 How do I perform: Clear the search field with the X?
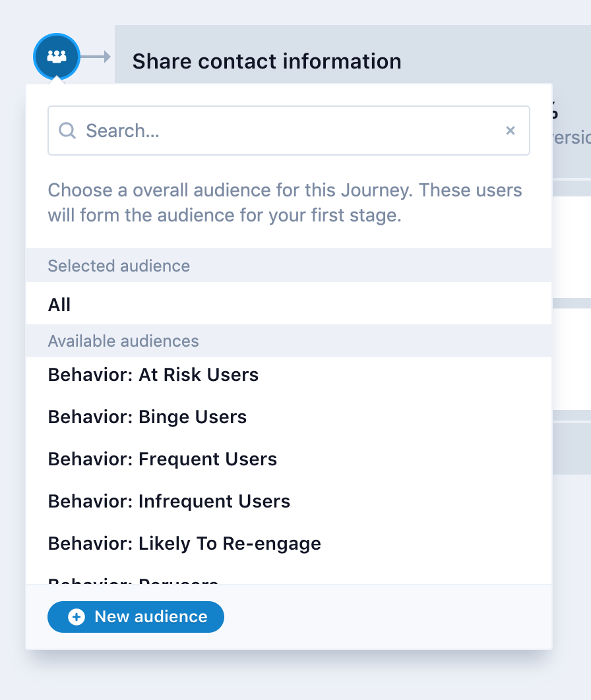click(510, 131)
